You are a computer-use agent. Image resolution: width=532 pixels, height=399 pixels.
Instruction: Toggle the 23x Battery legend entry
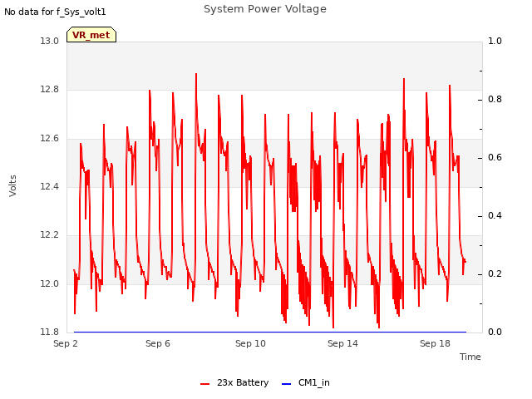234,382
